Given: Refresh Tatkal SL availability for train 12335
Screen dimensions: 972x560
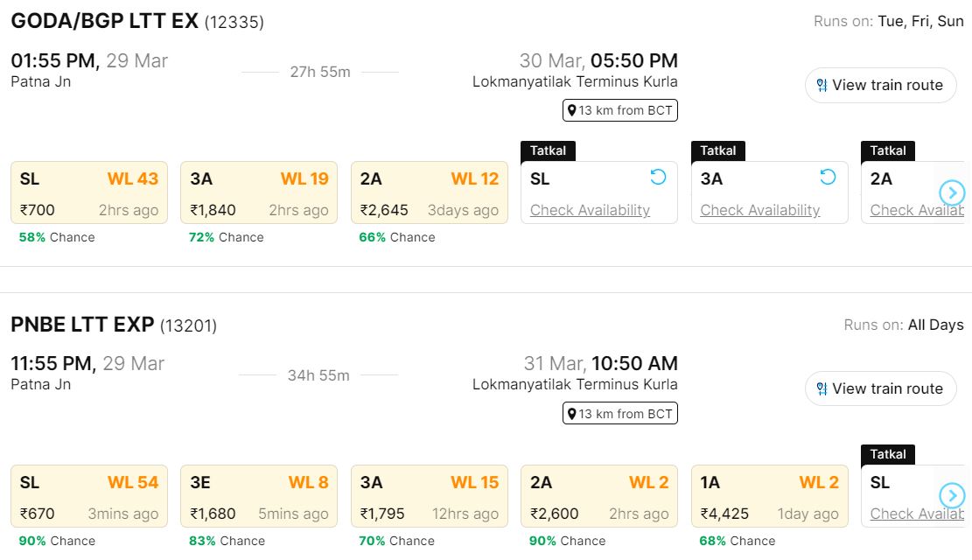Looking at the screenshot, I should [658, 178].
